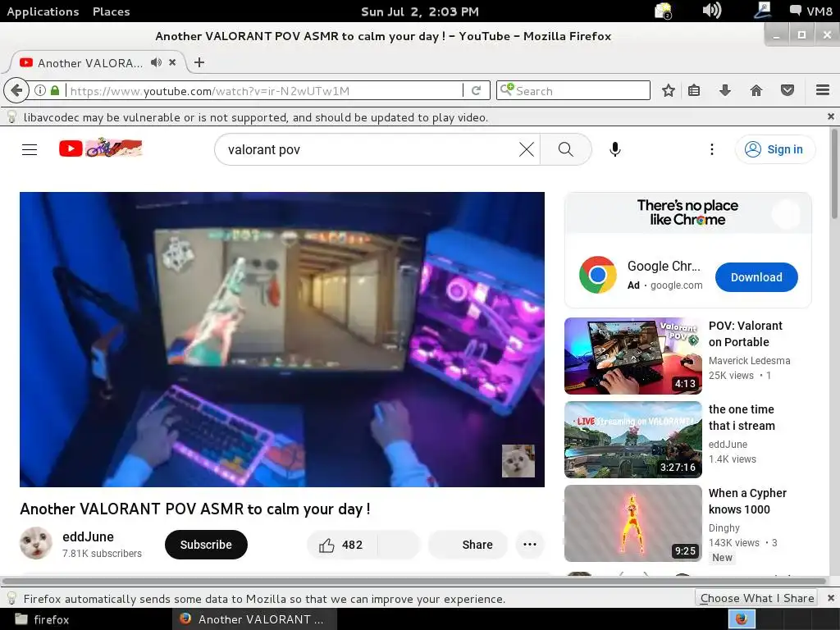Start voice search with the microphone icon

615,149
